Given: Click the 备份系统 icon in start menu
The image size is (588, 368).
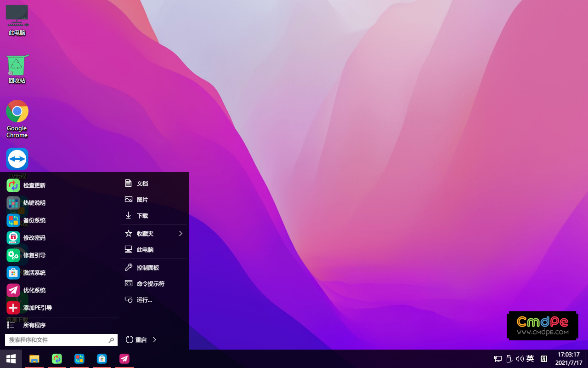Looking at the screenshot, I should click(13, 220).
